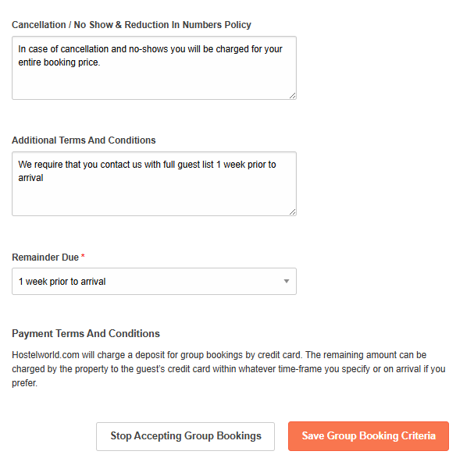Click the 'In case of cancellation' text line
The height and width of the screenshot is (476, 474).
150,48
